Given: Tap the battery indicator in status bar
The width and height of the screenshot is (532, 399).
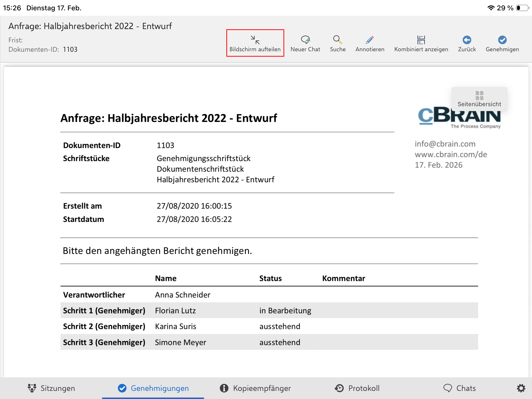Looking at the screenshot, I should tap(522, 8).
